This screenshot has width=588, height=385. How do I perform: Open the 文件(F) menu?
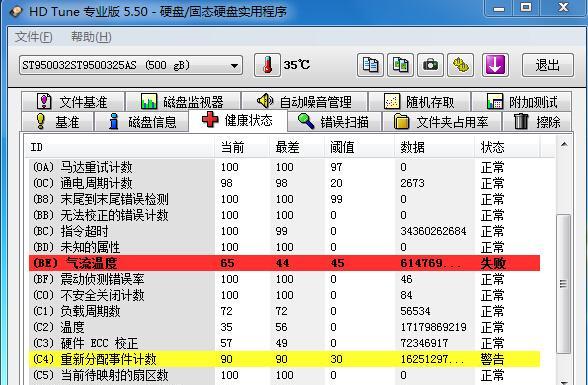click(34, 37)
